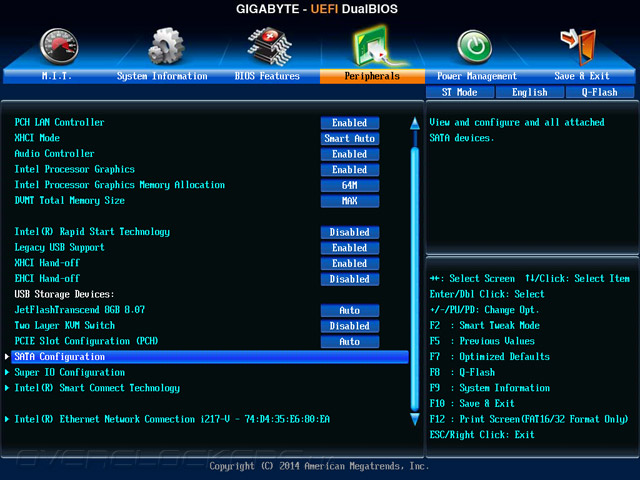Expand Intel Ethernet Network Connection i217-V entry
The width and height of the screenshot is (640, 480).
tap(172, 419)
